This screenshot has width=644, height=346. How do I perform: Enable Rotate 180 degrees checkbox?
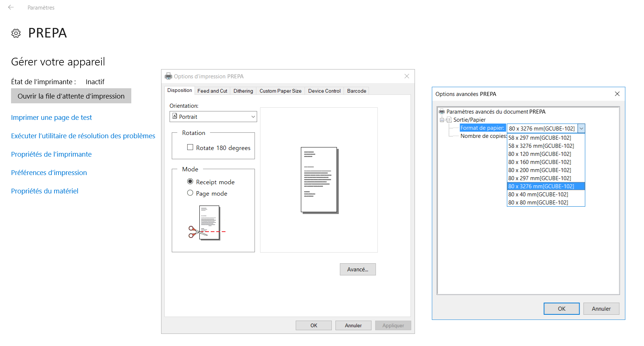[190, 147]
